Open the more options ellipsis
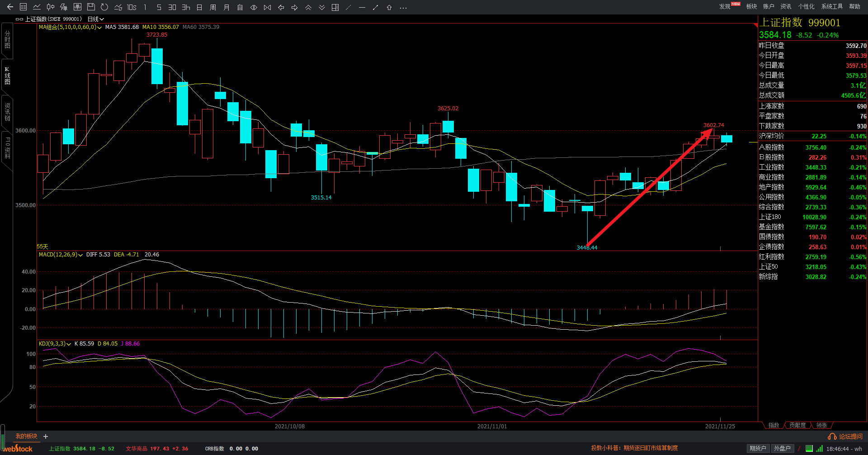This screenshot has height=455, width=868. tap(403, 7)
